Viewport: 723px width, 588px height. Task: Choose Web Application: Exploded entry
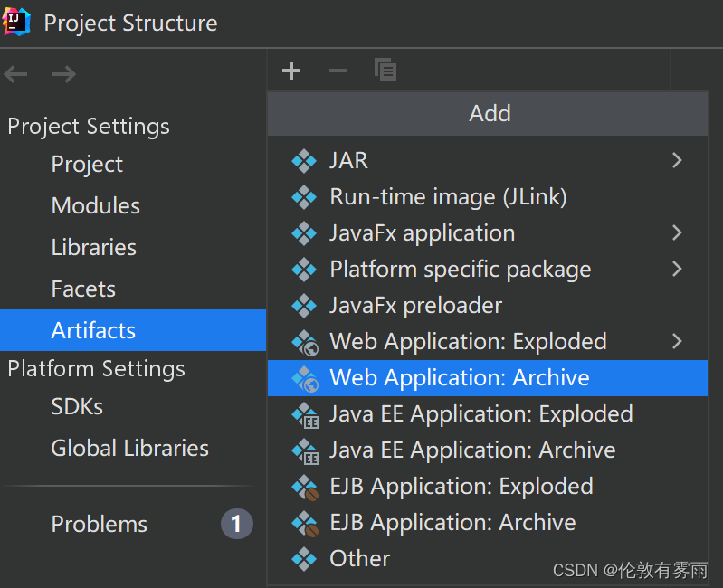[x=488, y=341]
